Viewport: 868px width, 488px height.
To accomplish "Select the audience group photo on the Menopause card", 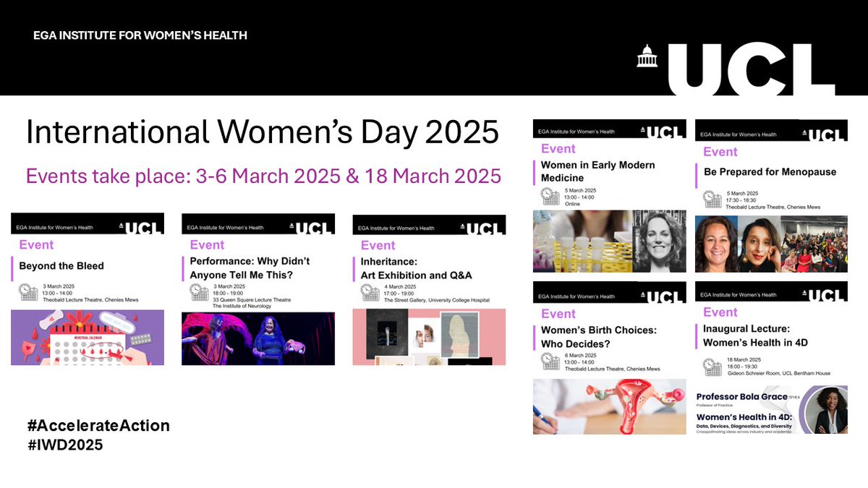I will pyautogui.click(x=813, y=244).
